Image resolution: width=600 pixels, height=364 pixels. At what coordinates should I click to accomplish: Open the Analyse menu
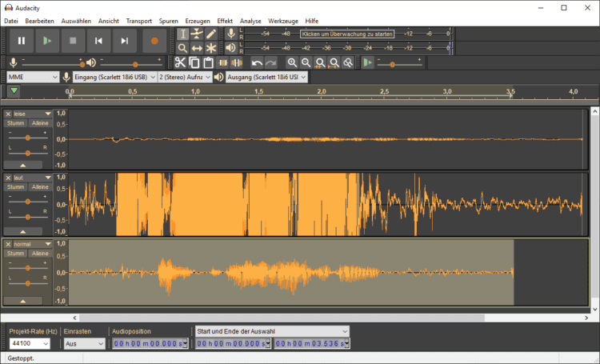(250, 21)
